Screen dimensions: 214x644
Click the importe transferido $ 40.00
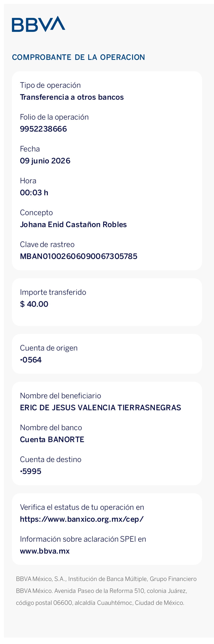(34, 304)
